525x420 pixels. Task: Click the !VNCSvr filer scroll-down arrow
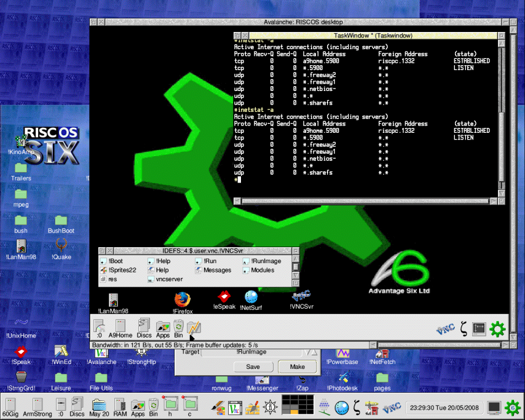click(x=295, y=275)
